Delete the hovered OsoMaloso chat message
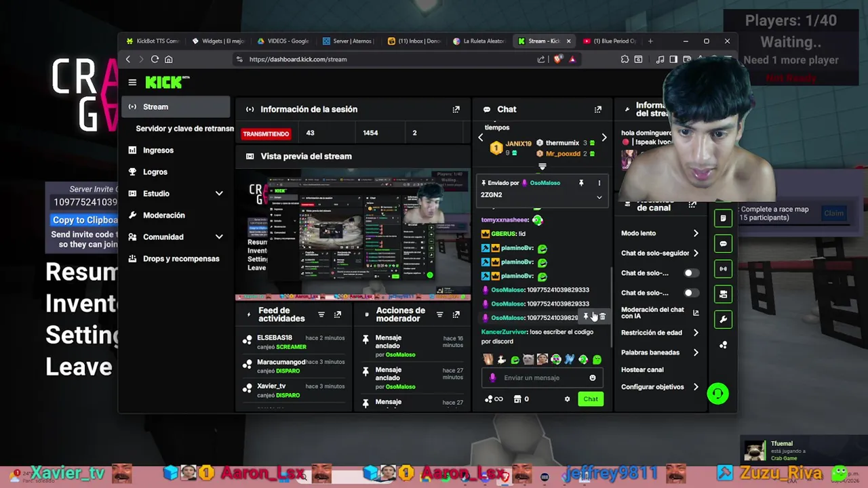This screenshot has height=488, width=868. [x=602, y=317]
